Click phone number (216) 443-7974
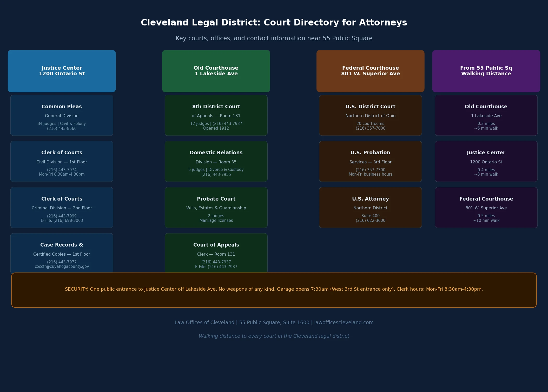 [62, 170]
